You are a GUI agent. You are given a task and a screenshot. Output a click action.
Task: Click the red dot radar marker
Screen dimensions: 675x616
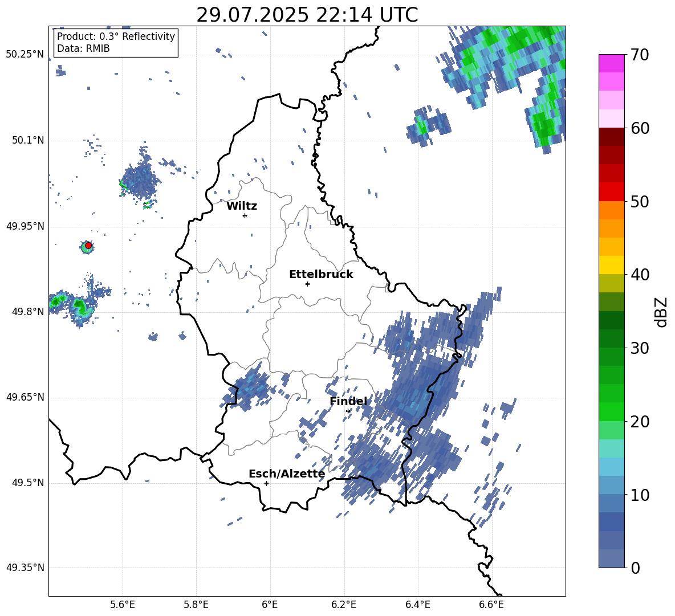88,246
